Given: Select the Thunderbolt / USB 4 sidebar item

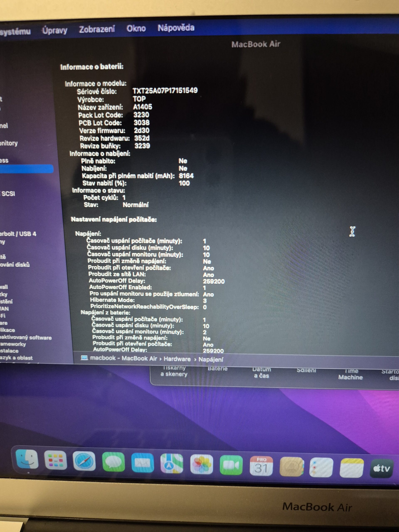Looking at the screenshot, I should tap(18, 234).
